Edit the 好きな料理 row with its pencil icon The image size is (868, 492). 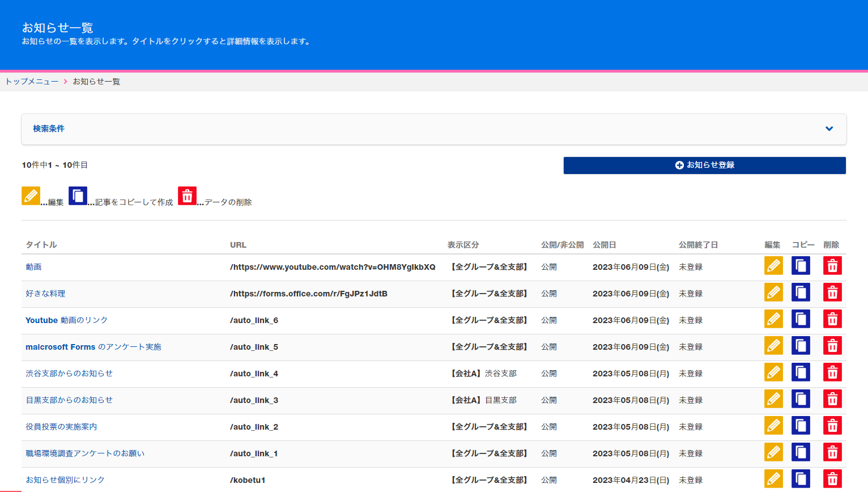(773, 292)
